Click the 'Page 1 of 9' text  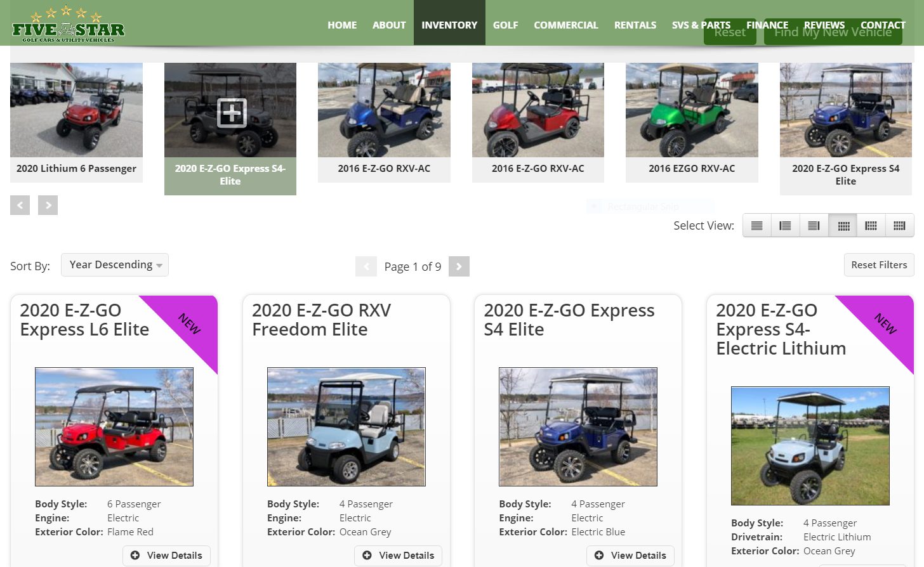[x=412, y=267]
